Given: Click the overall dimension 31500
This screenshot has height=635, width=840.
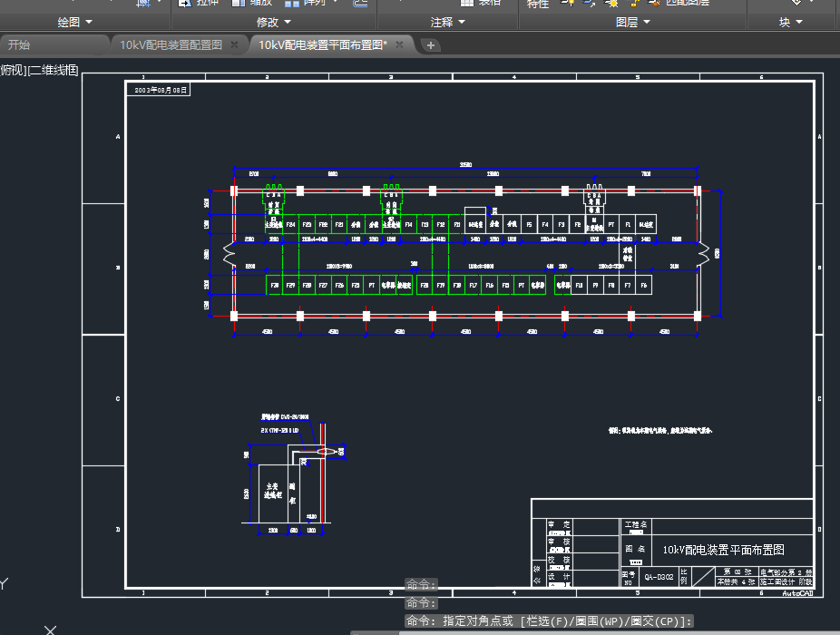Looking at the screenshot, I should pyautogui.click(x=465, y=164).
